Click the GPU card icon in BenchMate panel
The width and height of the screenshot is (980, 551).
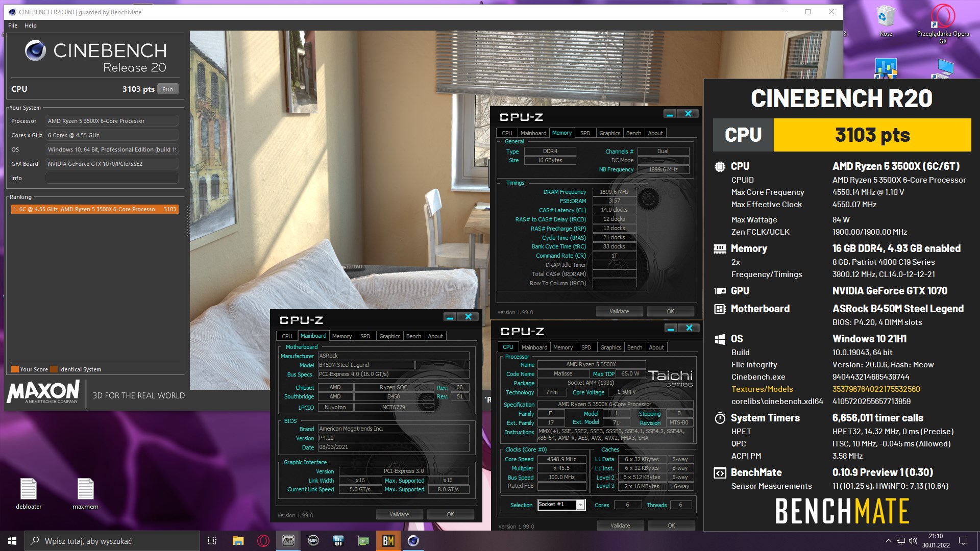pos(720,291)
